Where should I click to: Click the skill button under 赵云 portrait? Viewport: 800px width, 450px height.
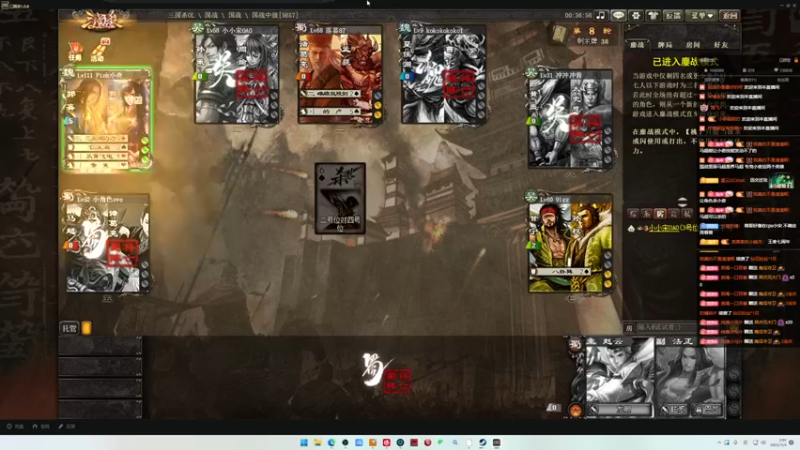pyautogui.click(x=620, y=409)
